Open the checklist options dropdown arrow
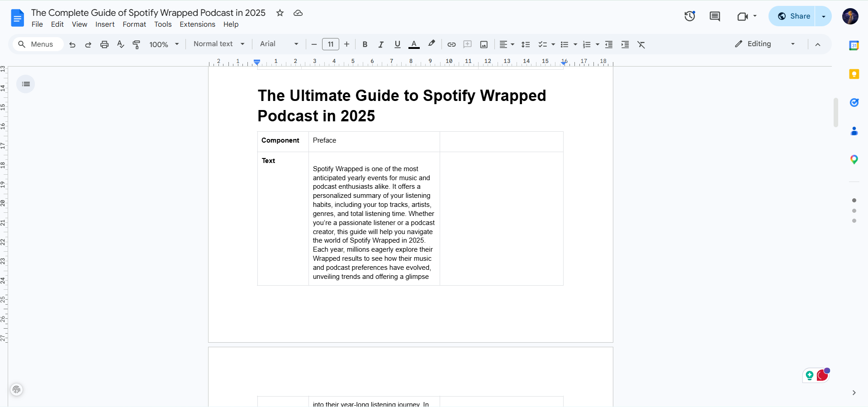Viewport: 868px width, 407px height. point(553,44)
